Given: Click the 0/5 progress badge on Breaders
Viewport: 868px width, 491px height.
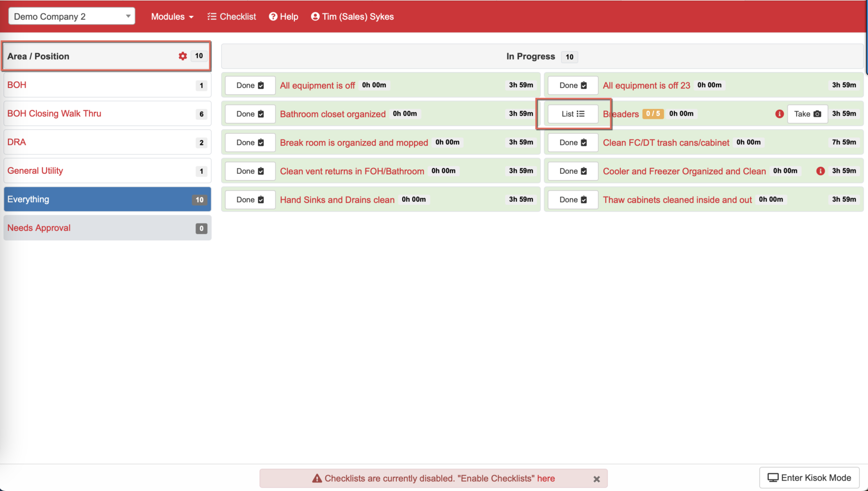Looking at the screenshot, I should pos(653,113).
